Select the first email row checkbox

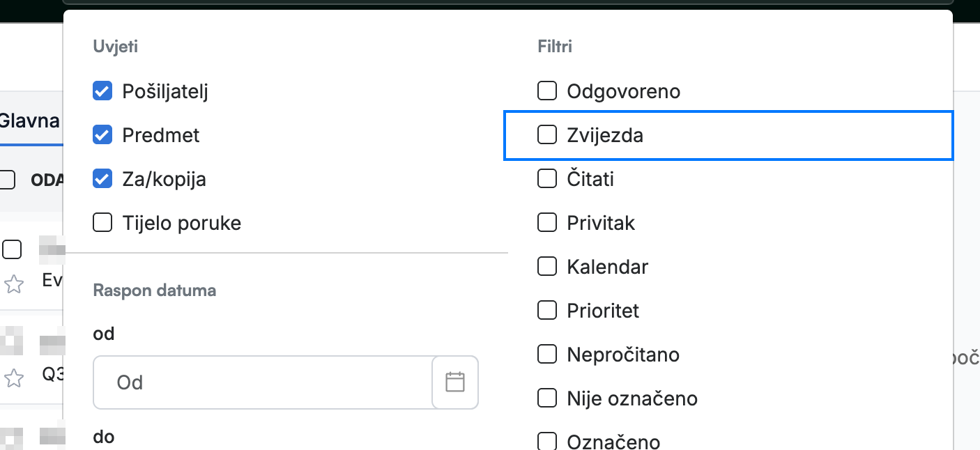point(12,249)
